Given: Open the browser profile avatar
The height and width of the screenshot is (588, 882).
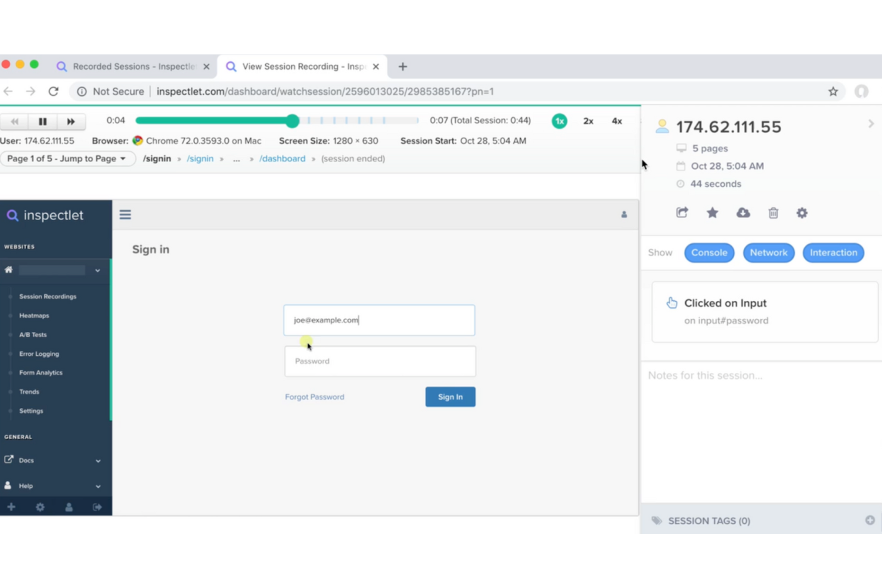Looking at the screenshot, I should point(862,91).
